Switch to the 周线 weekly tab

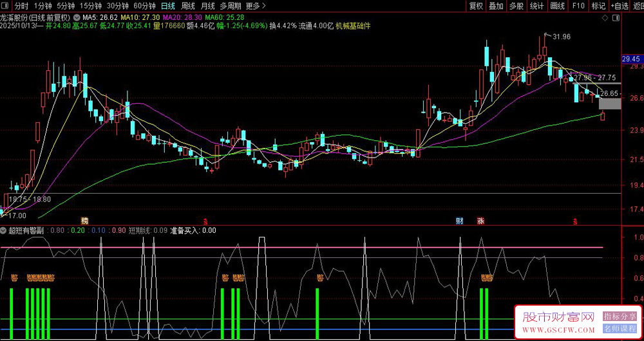point(188,6)
